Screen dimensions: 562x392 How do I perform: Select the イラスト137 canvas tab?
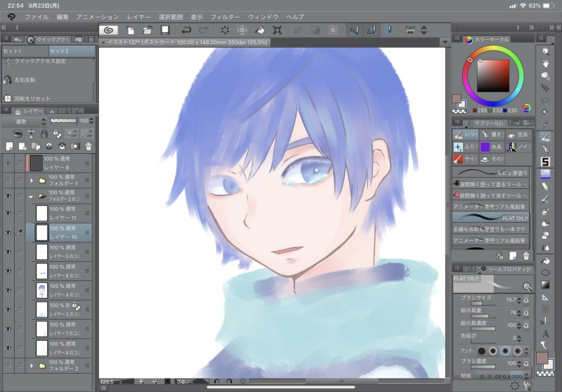(x=185, y=42)
